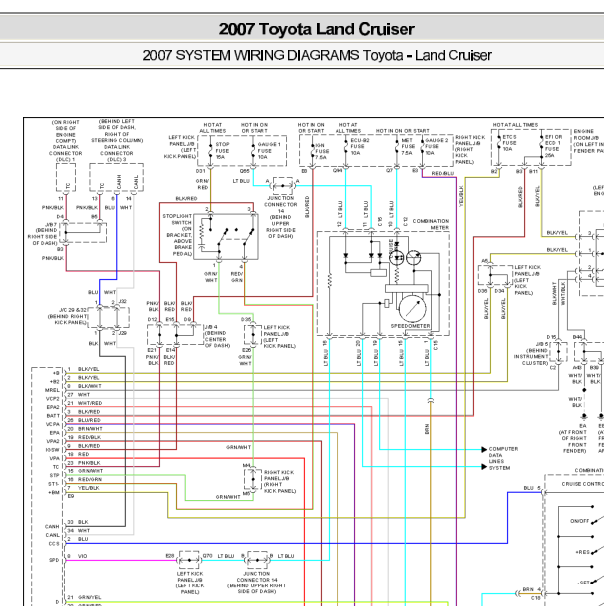
Task: Click the ECU-B2 FUSE 10A label
Action: tap(360, 146)
